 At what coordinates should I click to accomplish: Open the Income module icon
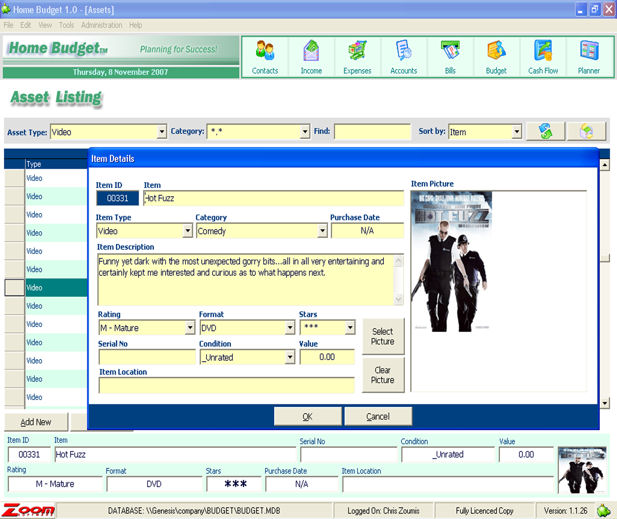310,56
